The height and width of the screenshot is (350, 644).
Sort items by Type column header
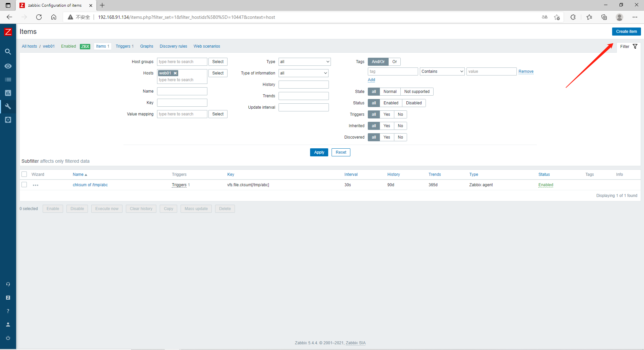tap(474, 174)
